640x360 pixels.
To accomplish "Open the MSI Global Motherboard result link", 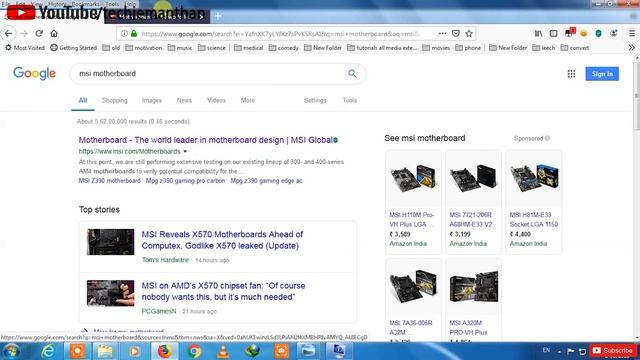I will [206, 140].
